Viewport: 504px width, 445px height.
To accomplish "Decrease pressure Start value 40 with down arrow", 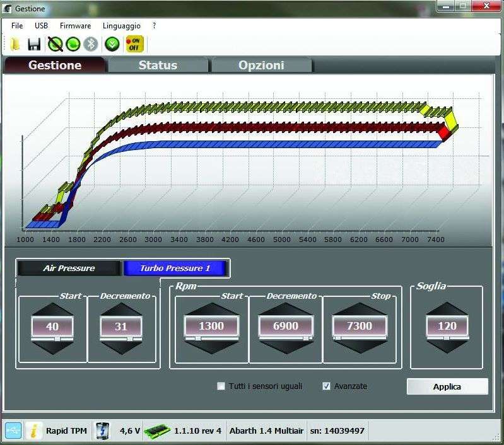I will [x=52, y=348].
